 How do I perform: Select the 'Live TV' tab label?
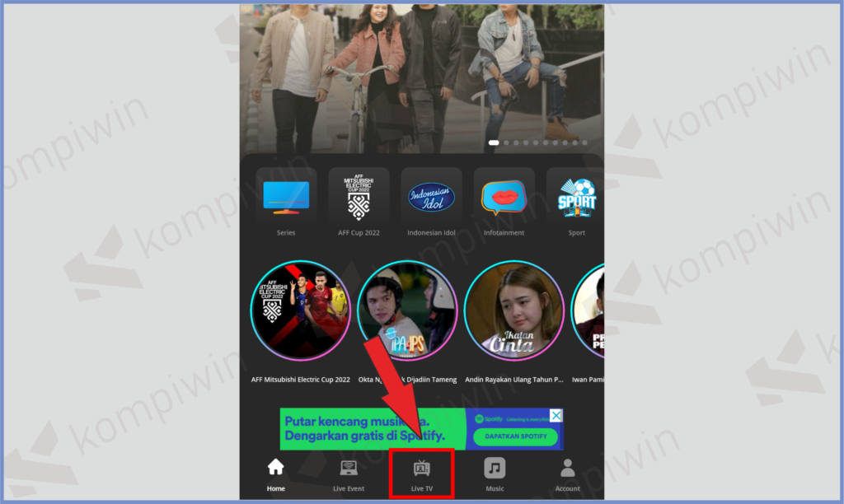click(x=421, y=488)
